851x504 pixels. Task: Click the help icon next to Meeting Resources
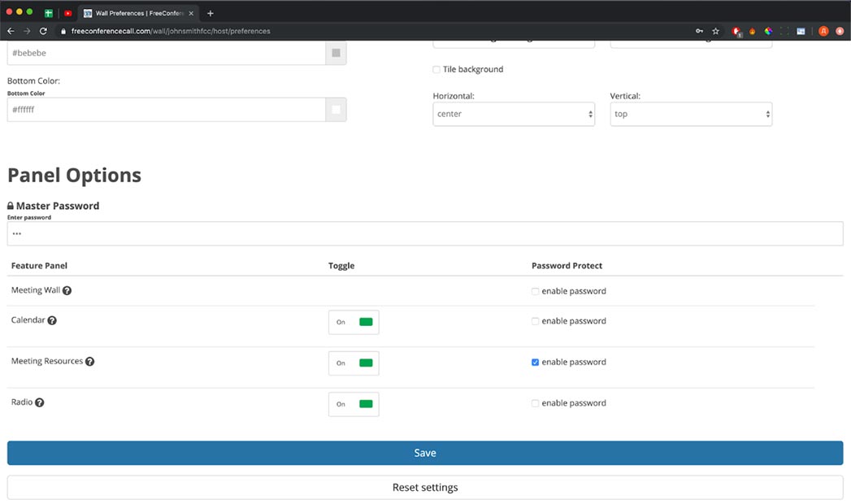click(x=89, y=362)
